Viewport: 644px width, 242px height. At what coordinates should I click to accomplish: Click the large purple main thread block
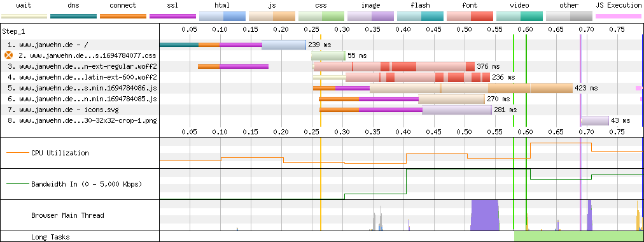point(485,215)
